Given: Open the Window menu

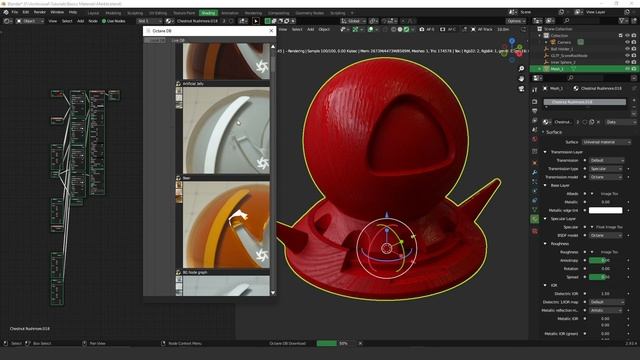Looking at the screenshot, I should [57, 12].
